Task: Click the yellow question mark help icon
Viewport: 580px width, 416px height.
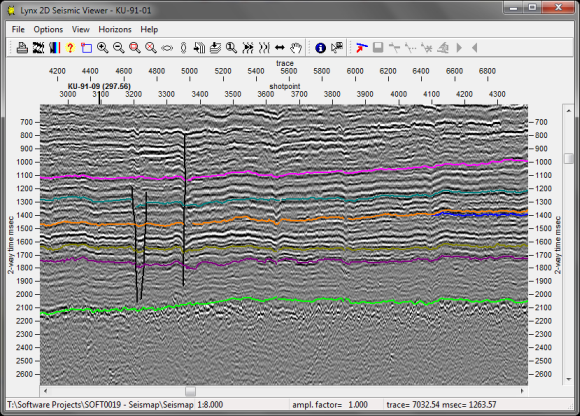Action: click(70, 48)
